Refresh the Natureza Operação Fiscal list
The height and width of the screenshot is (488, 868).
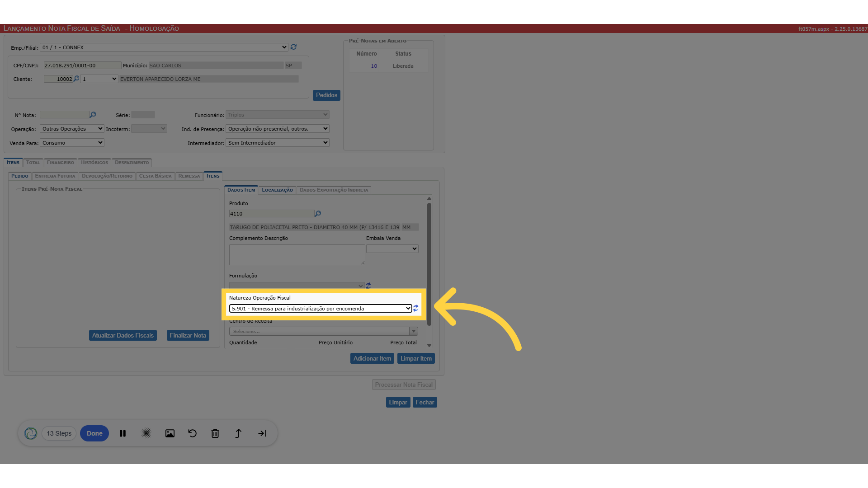pyautogui.click(x=416, y=308)
